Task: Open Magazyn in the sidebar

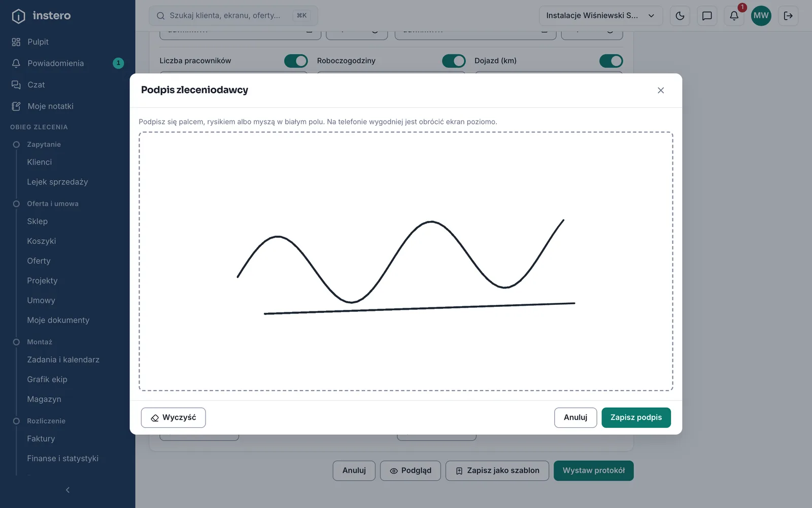Action: [44, 399]
